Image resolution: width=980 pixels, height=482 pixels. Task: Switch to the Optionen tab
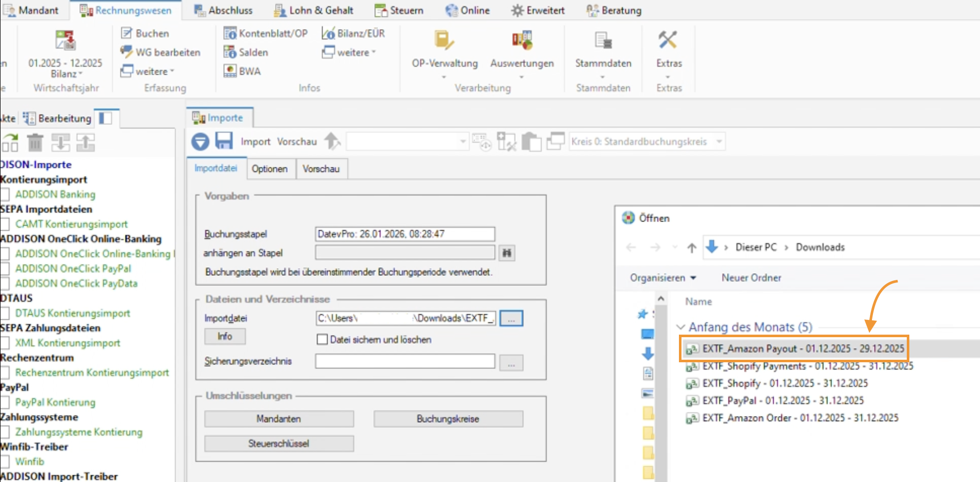269,169
